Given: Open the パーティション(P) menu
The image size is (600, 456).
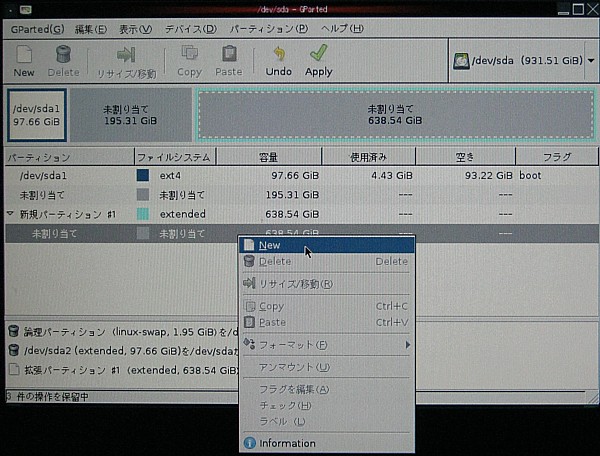Looking at the screenshot, I should tap(269, 29).
